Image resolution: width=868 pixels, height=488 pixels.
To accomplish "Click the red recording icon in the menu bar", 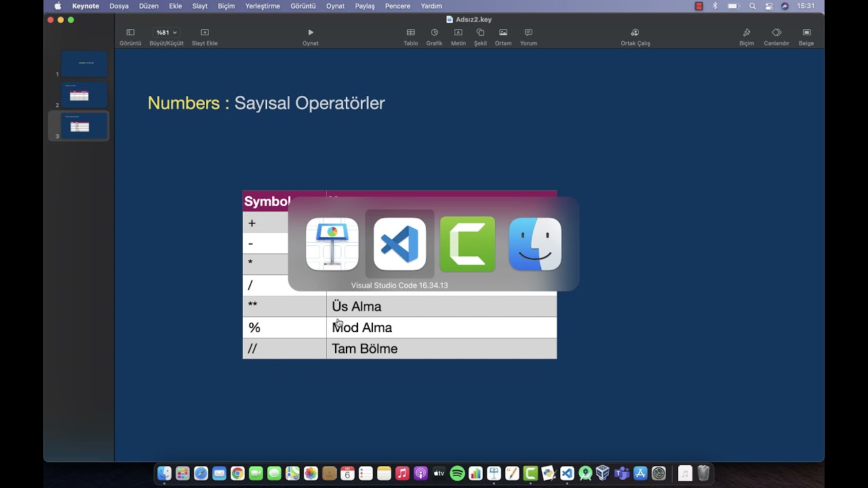I will click(699, 6).
